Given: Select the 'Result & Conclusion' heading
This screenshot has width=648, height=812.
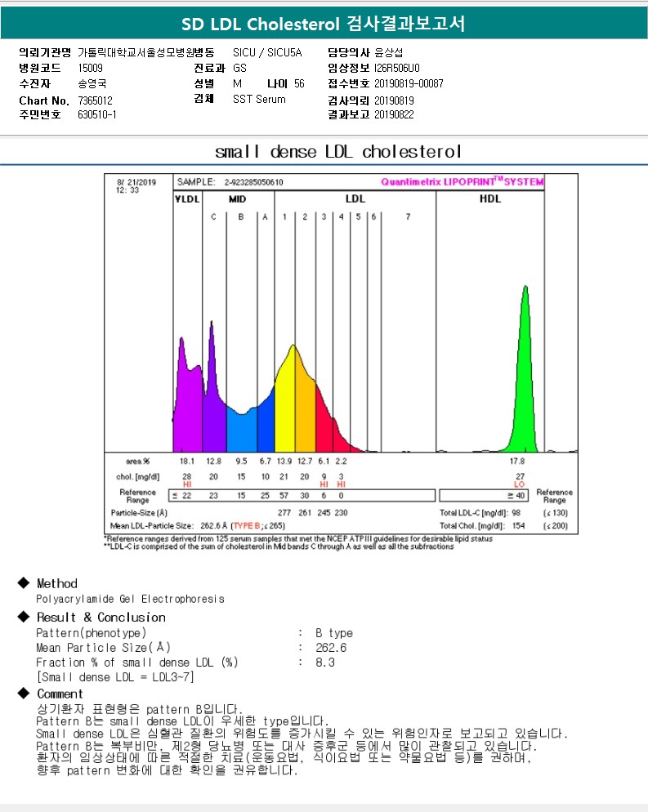Looking at the screenshot, I should click(101, 618).
